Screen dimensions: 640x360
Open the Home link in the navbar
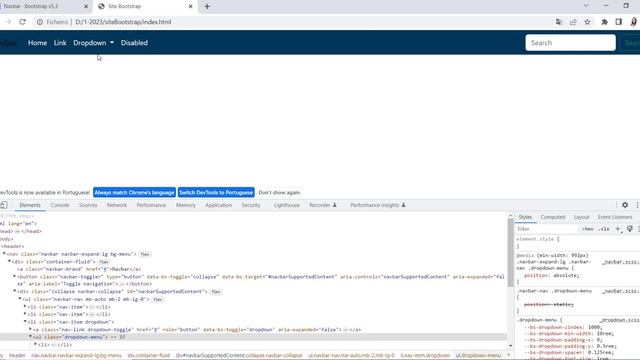(37, 42)
